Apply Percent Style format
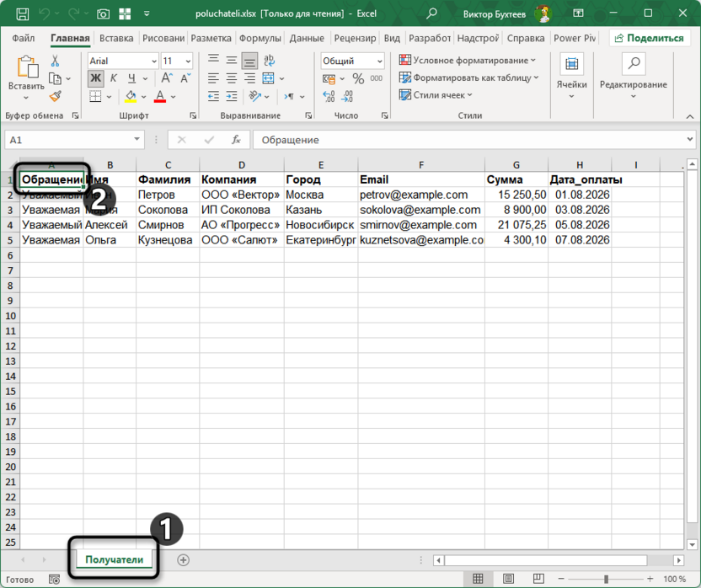Image resolution: width=701 pixels, height=588 pixels. pos(358,78)
